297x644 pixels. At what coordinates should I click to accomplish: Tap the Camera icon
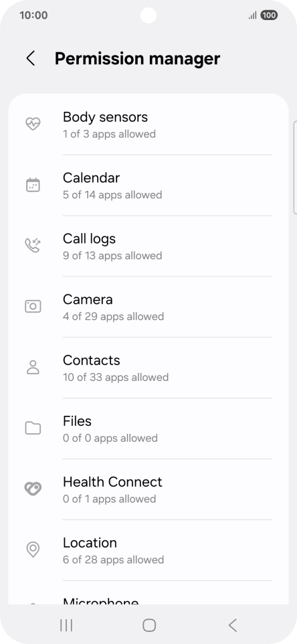click(x=33, y=307)
